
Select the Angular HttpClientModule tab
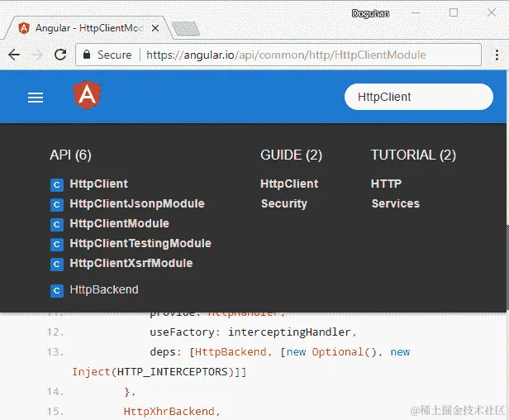(x=89, y=28)
